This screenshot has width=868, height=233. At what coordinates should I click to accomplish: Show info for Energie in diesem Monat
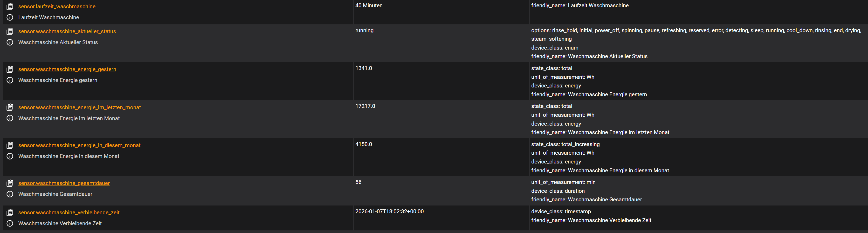10,156
